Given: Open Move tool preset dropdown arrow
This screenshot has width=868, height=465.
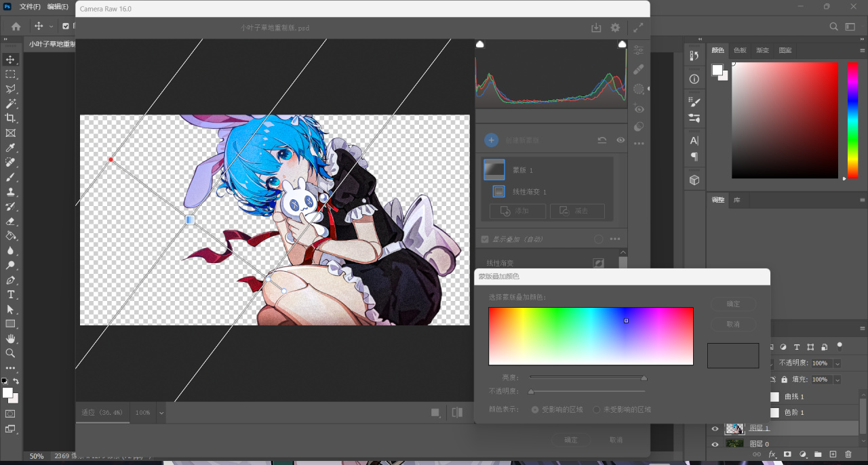Looking at the screenshot, I should [51, 26].
